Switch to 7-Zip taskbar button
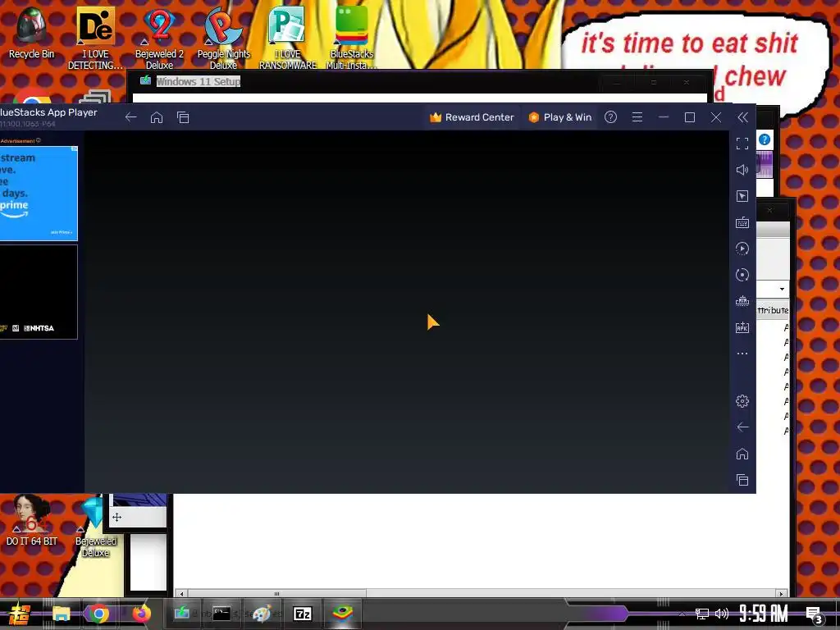The width and height of the screenshot is (840, 630). 303,614
